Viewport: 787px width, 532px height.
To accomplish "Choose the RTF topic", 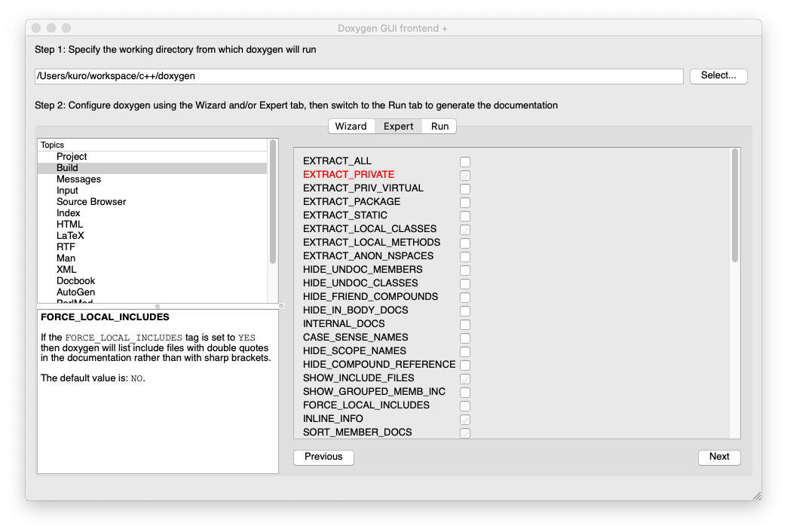I will pos(152,247).
